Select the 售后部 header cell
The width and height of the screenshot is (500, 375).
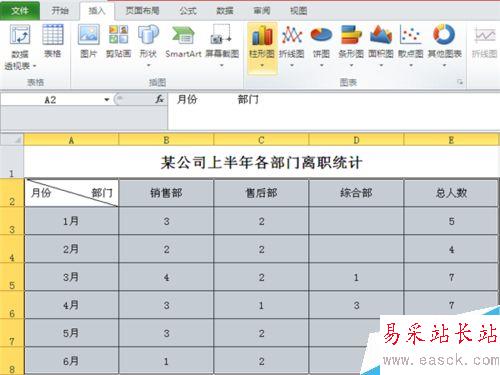(261, 193)
